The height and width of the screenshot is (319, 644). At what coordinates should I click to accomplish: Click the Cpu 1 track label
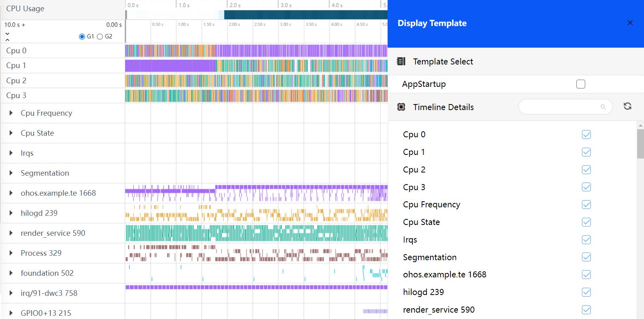16,65
